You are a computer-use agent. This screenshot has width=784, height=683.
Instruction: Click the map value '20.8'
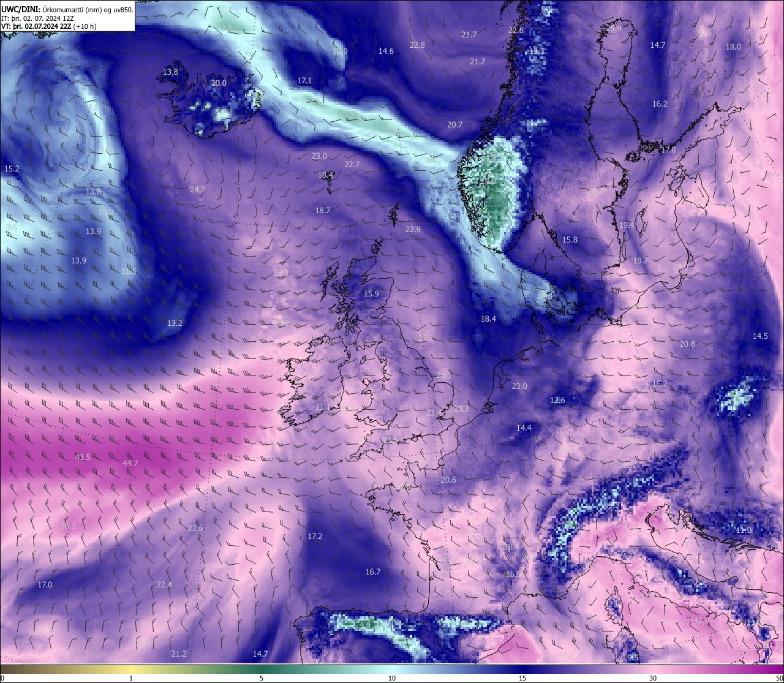(687, 344)
